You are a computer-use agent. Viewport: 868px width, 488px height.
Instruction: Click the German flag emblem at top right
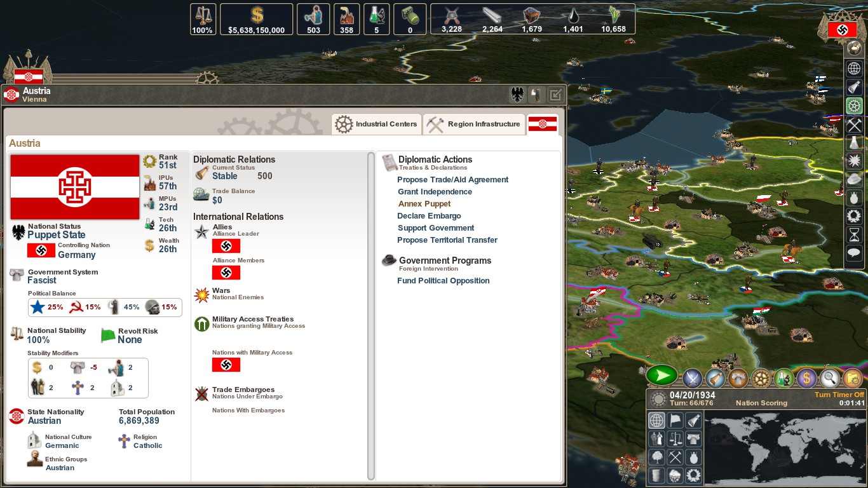click(x=843, y=29)
